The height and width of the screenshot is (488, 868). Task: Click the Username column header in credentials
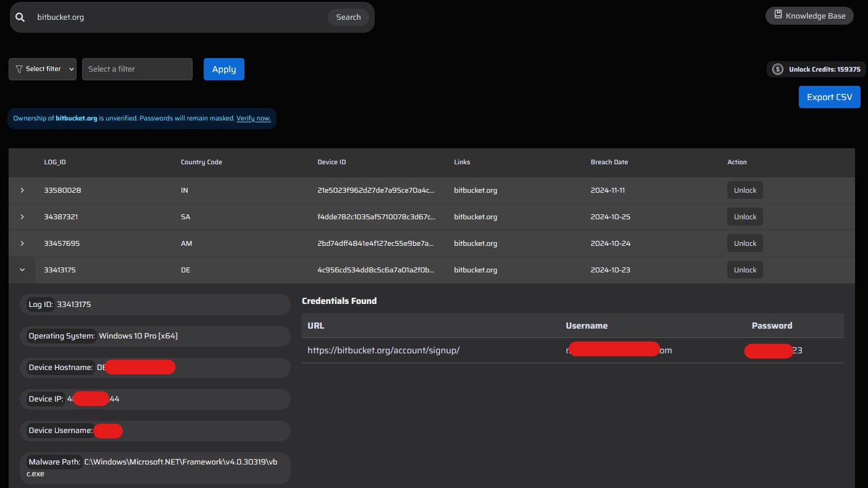(586, 326)
